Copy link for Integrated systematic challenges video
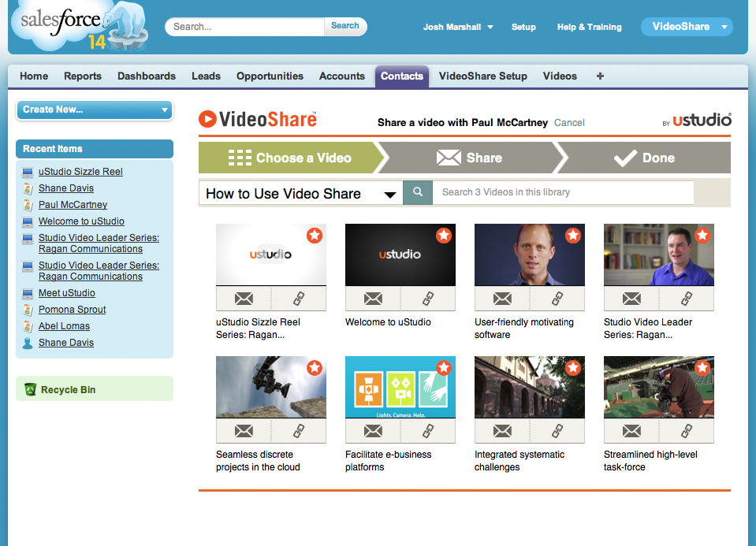Image resolution: width=756 pixels, height=546 pixels. point(557,431)
